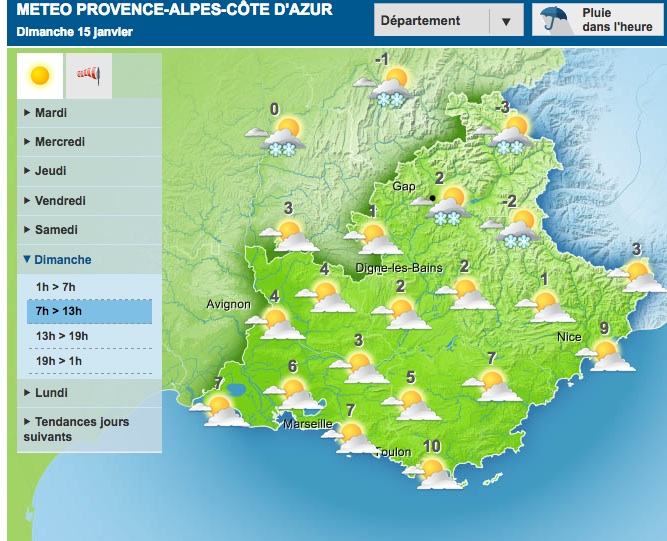The height and width of the screenshot is (541, 667).
Task: Click the Dimanche 15 janvier date
Action: pos(74,31)
